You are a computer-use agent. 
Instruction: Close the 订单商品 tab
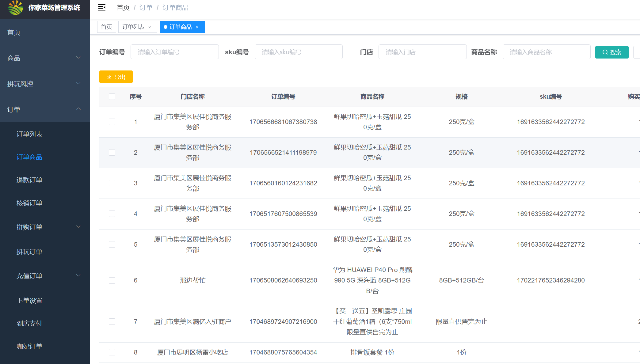tap(197, 27)
